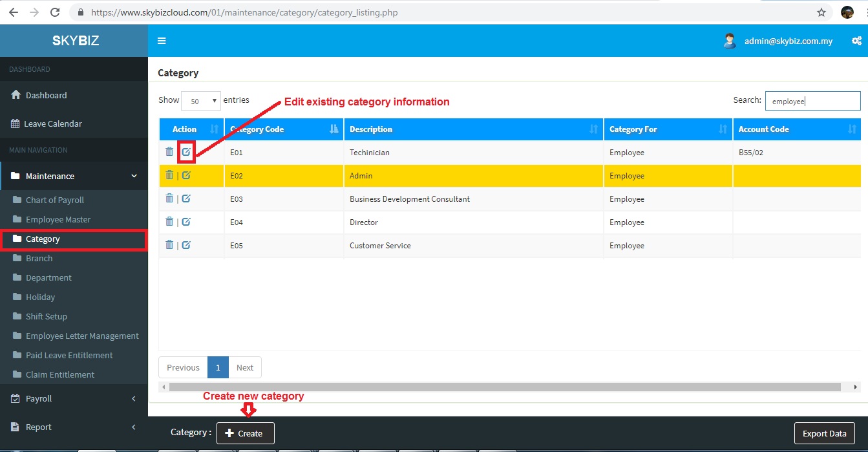Expand the Payroll sidebar menu

(x=74, y=398)
